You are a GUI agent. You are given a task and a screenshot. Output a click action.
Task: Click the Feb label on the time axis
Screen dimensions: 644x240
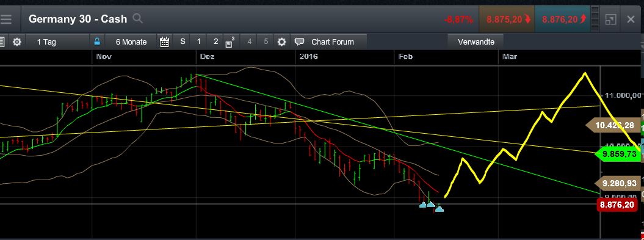click(405, 57)
